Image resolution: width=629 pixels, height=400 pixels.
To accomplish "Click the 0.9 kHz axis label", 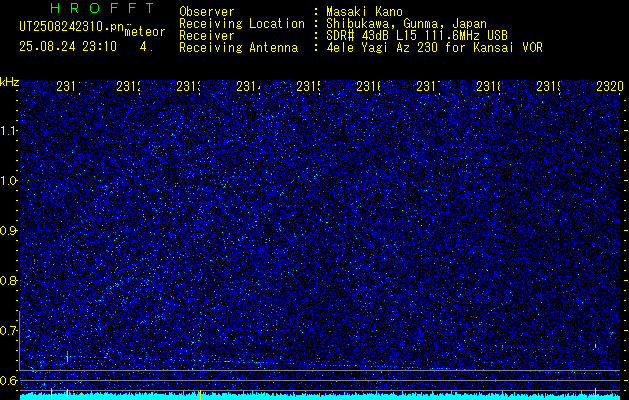I will point(9,231).
